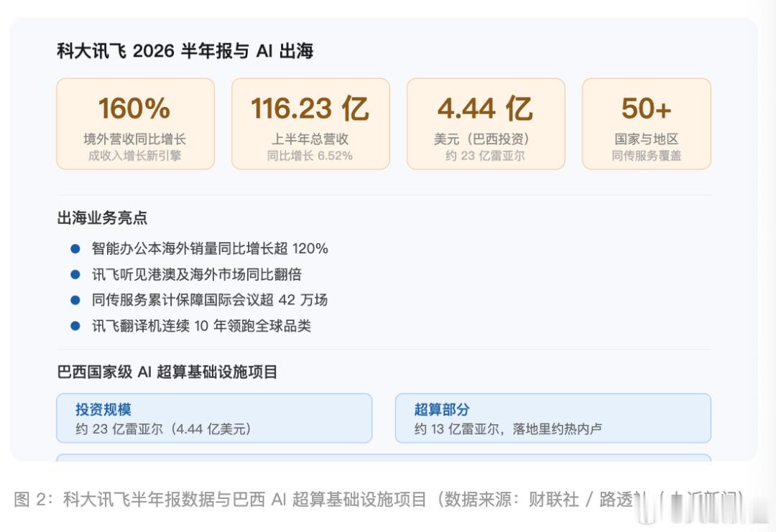Select the 4.44 亿 Brazil investment card
Screen dimensions: 776x532
point(486,123)
